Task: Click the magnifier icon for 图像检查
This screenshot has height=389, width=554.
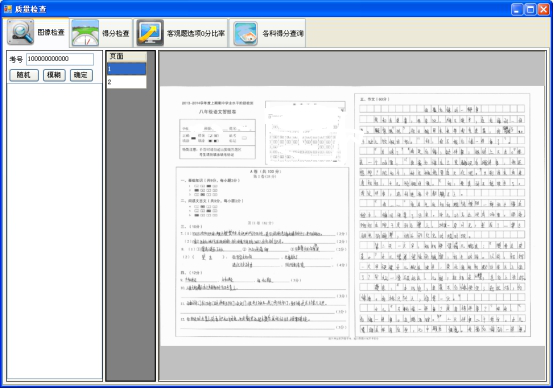Action: tap(20, 33)
